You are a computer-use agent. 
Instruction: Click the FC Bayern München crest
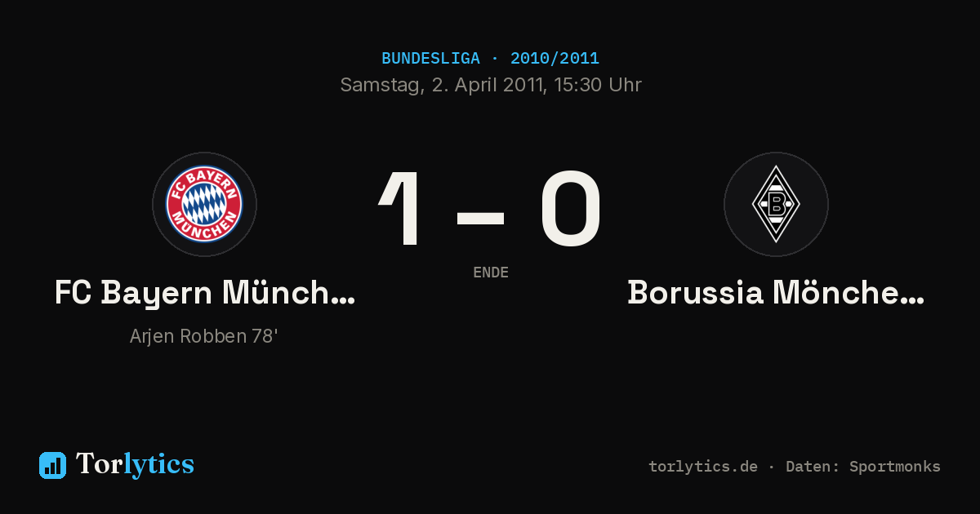tap(204, 204)
